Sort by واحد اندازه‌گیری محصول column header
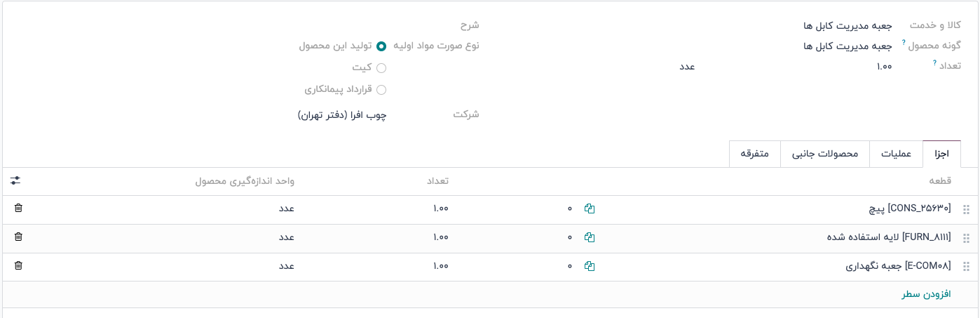The image size is (980, 318). pyautogui.click(x=245, y=182)
